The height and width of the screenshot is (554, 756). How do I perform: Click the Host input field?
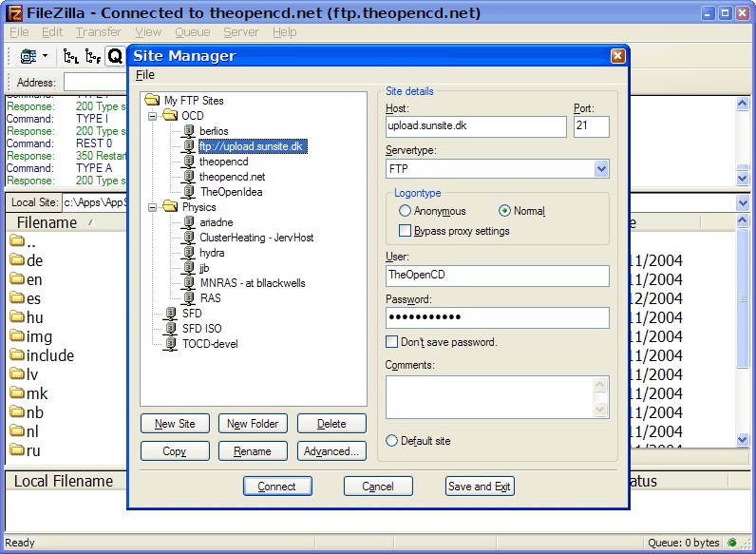click(x=476, y=126)
